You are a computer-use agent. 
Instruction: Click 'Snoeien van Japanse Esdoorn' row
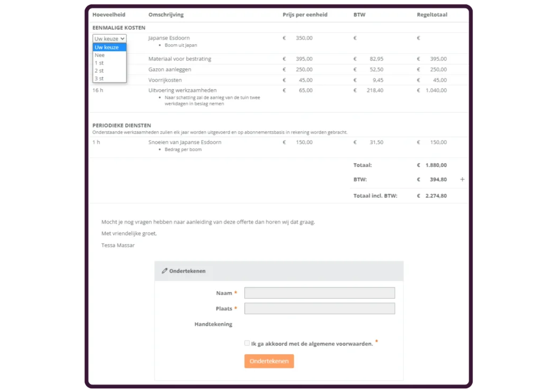coord(185,143)
